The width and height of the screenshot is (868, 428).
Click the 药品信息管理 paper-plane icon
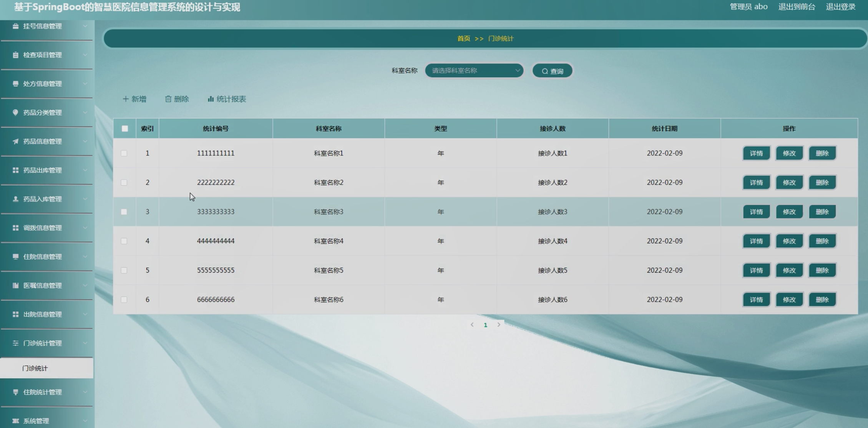click(x=15, y=142)
